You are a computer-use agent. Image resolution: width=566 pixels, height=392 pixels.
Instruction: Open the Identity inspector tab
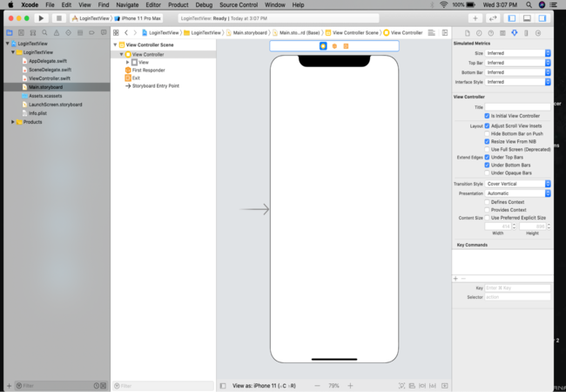coord(502,33)
